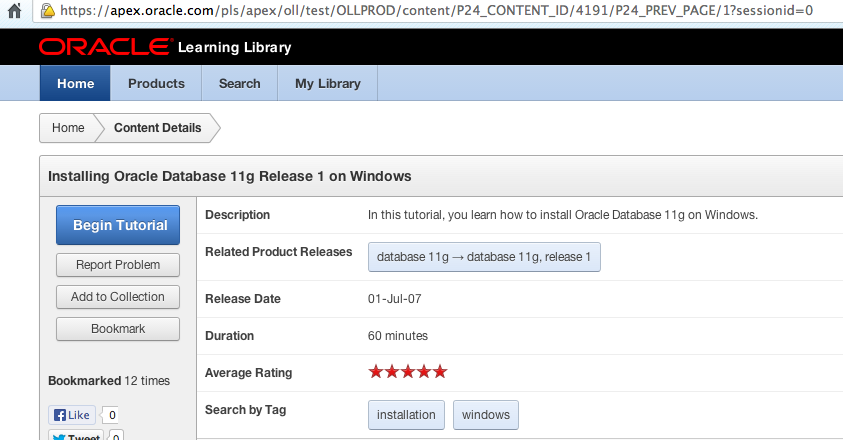Image resolution: width=843 pixels, height=440 pixels.
Task: Search by the windows tag
Action: tap(485, 415)
